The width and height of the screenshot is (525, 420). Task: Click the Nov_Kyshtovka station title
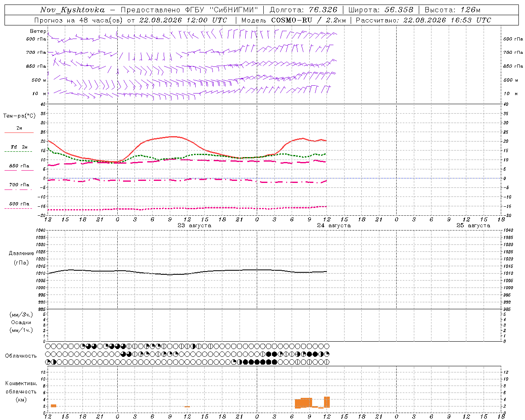coord(73,10)
